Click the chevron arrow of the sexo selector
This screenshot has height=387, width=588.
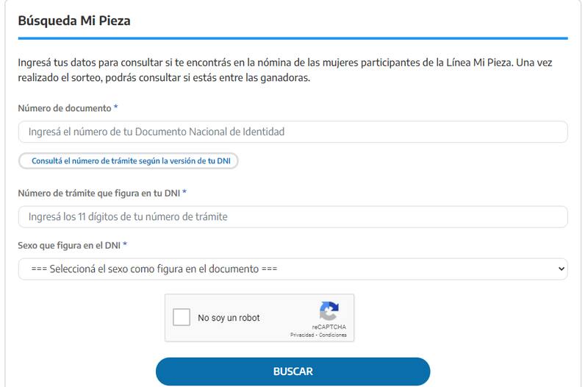click(x=562, y=269)
